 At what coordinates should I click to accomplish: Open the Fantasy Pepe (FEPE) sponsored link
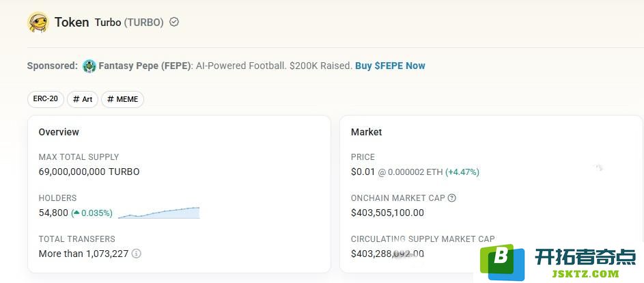[145, 66]
